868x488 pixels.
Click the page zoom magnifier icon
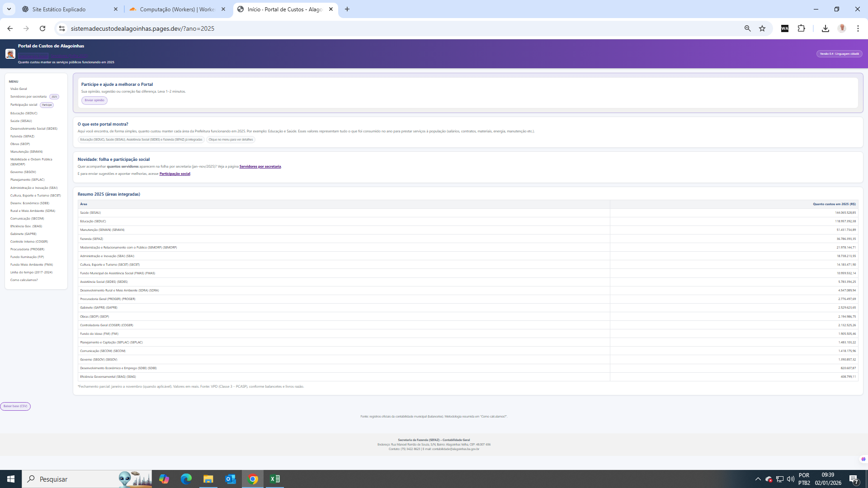747,28
